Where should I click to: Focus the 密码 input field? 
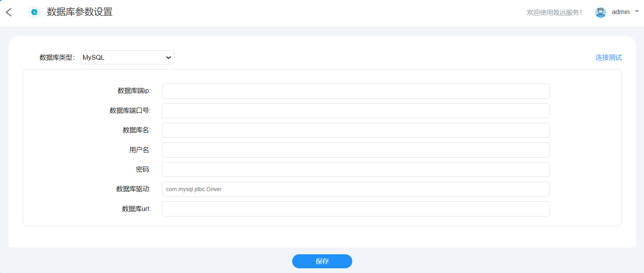(x=355, y=170)
